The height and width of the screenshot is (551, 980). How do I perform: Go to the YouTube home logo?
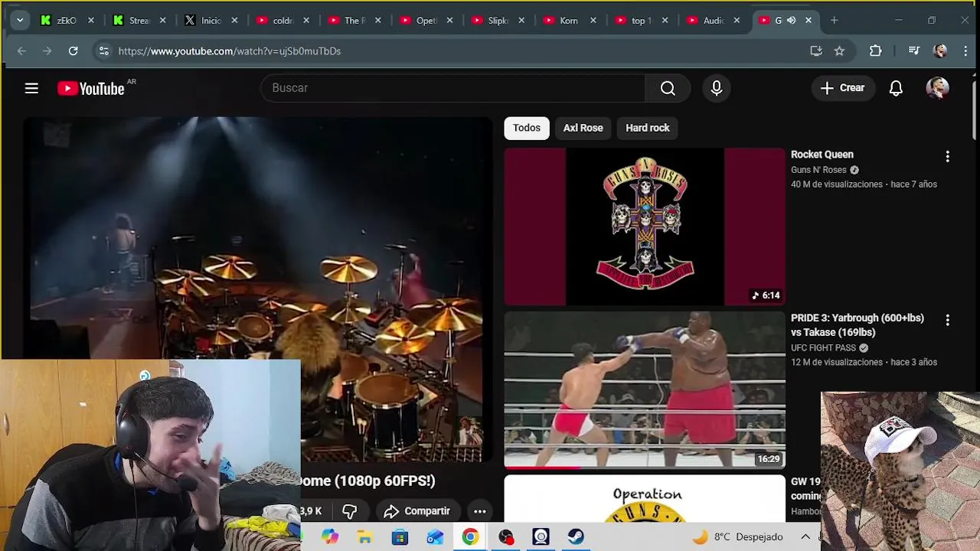pyautogui.click(x=91, y=89)
